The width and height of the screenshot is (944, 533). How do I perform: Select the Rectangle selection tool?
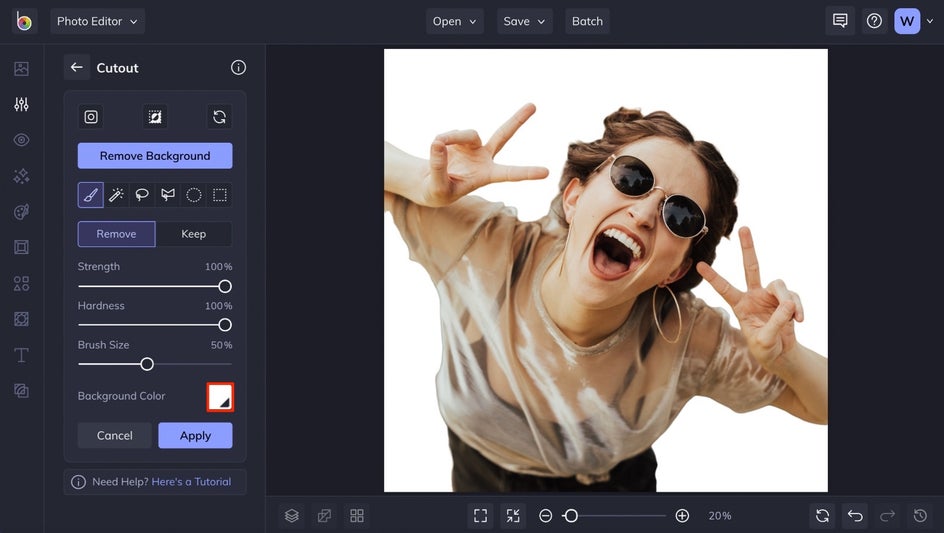(x=220, y=195)
